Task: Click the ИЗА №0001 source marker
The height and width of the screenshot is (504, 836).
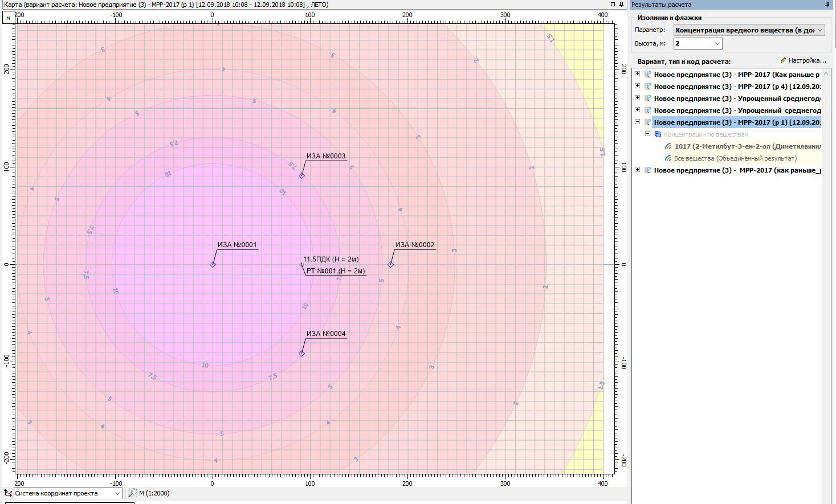Action: (213, 264)
